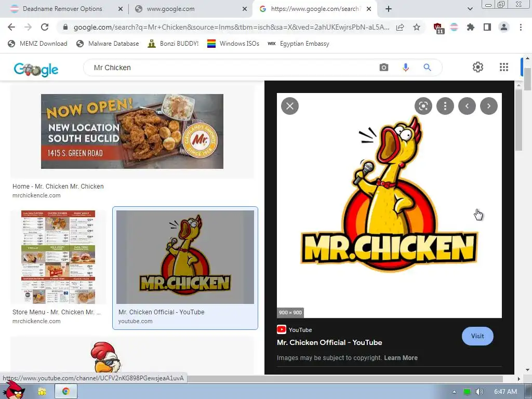Open the rooster with sunglasses thumbnail
Viewport: 532px width, 399px height.
pos(106,357)
